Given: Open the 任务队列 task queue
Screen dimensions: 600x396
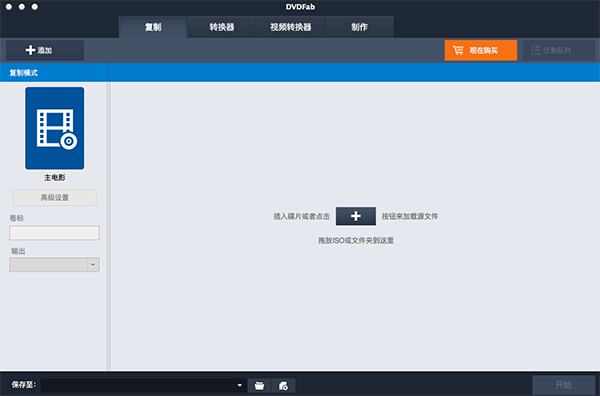Looking at the screenshot, I should click(559, 50).
